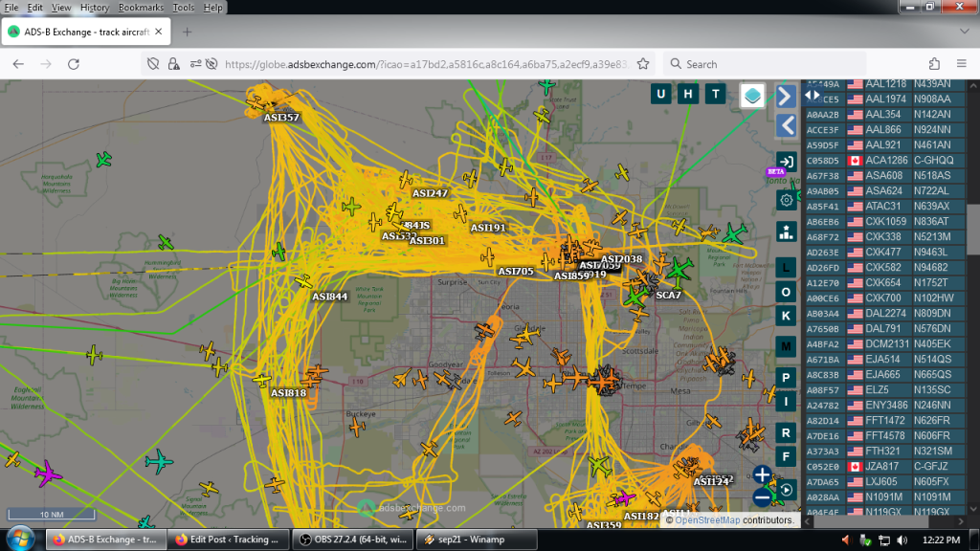This screenshot has width=980, height=551.
Task: Toggle the U map filter button
Action: coord(660,95)
